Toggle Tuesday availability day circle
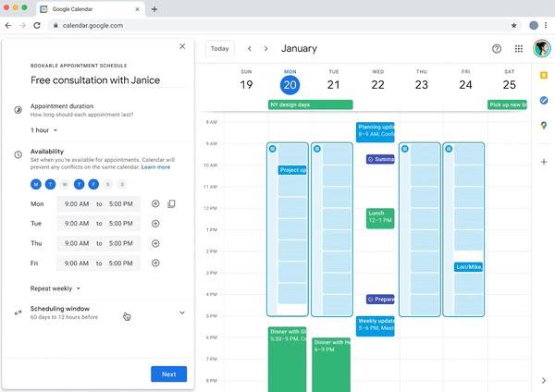Image resolution: width=555 pixels, height=392 pixels. tap(50, 184)
